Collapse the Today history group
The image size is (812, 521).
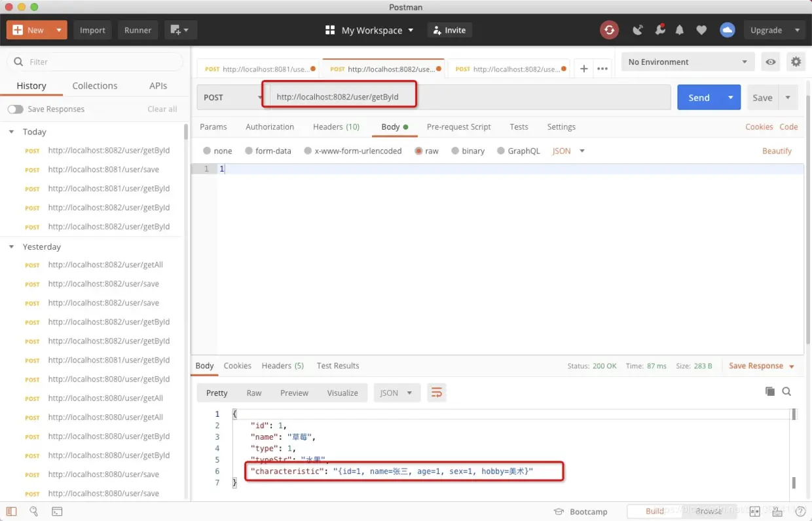coord(11,132)
